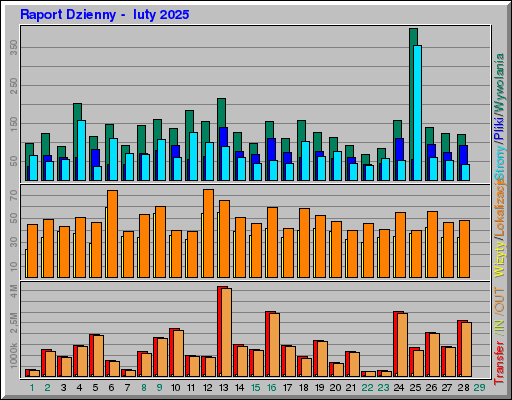This screenshot has width=512, height=400.
Task: Click the orange middle-chart bar for day 6
Action: tap(112, 234)
